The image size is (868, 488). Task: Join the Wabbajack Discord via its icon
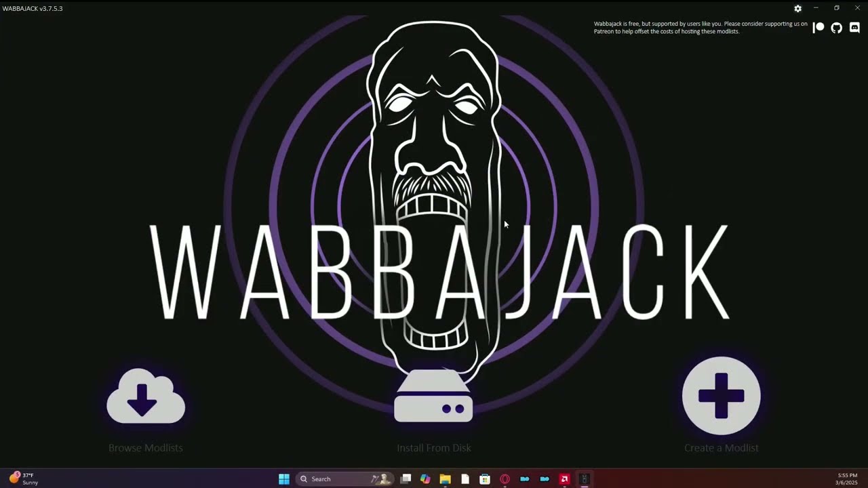[854, 28]
